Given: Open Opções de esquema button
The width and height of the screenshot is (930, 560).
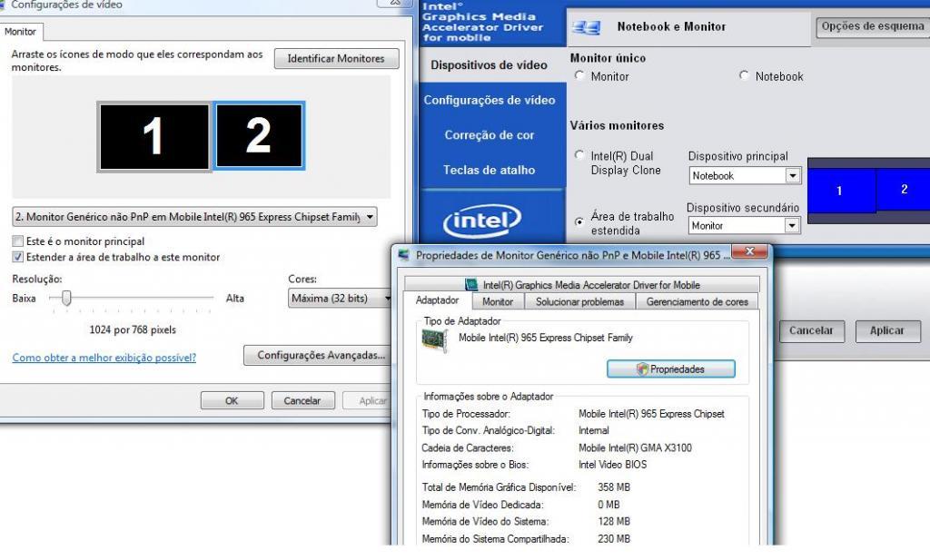Looking at the screenshot, I should (x=873, y=26).
